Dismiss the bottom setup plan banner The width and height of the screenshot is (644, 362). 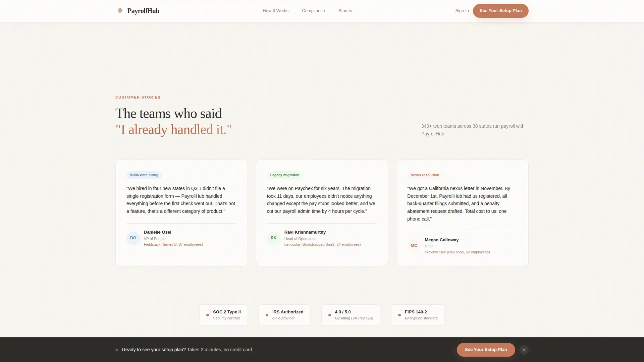[x=524, y=350]
